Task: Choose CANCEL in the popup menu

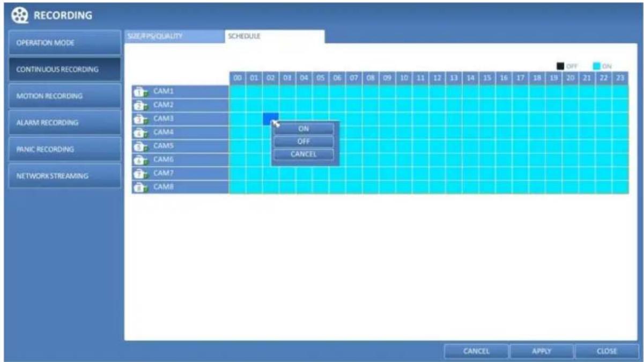Action: point(304,154)
